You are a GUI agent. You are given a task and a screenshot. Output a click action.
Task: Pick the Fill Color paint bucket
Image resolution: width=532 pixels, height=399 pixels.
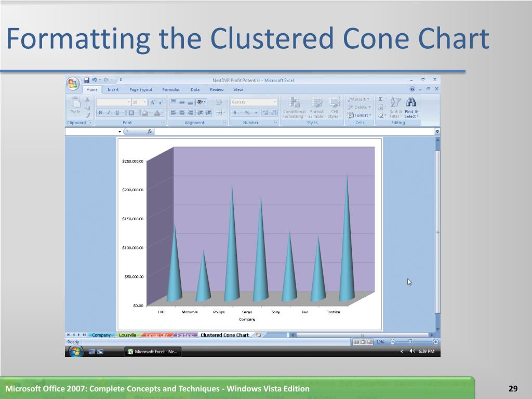[145, 113]
